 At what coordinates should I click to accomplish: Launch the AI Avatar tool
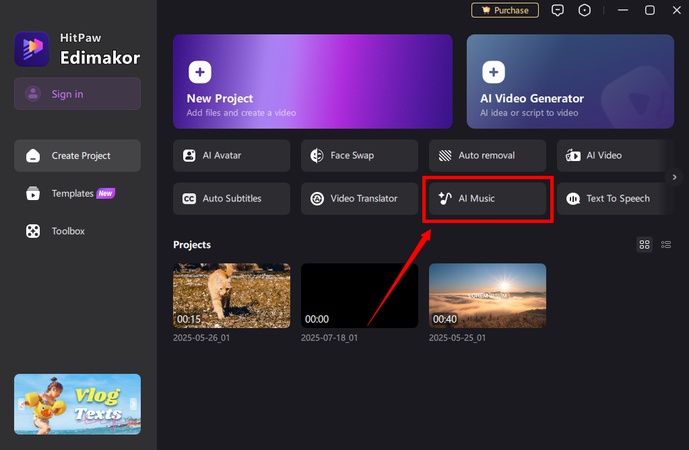pos(232,156)
